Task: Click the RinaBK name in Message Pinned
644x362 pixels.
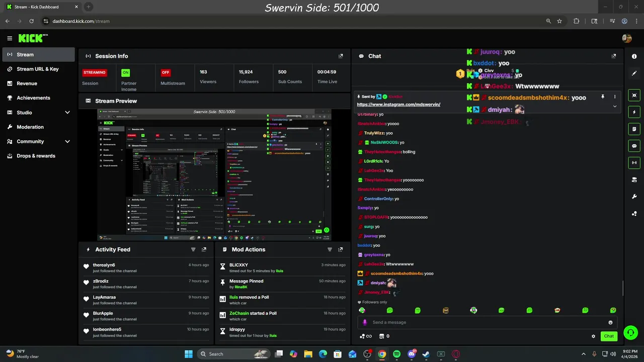Action: pos(241,287)
